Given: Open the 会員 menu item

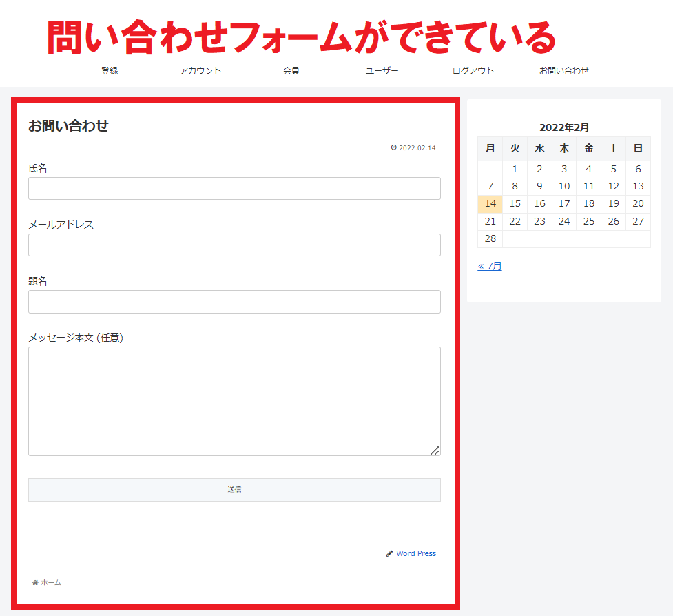Looking at the screenshot, I should pyautogui.click(x=291, y=71).
